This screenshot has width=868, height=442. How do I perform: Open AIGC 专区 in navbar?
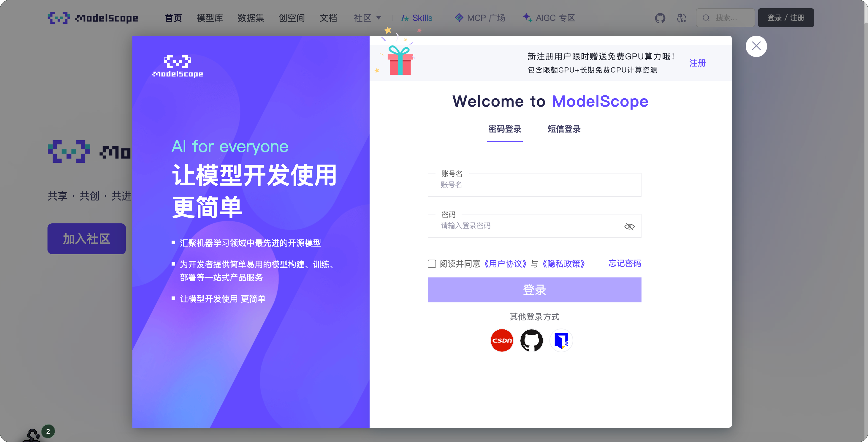click(x=549, y=18)
